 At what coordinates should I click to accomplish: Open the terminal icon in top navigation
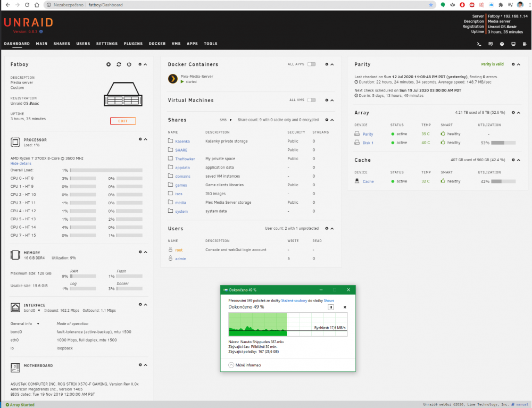(x=479, y=44)
